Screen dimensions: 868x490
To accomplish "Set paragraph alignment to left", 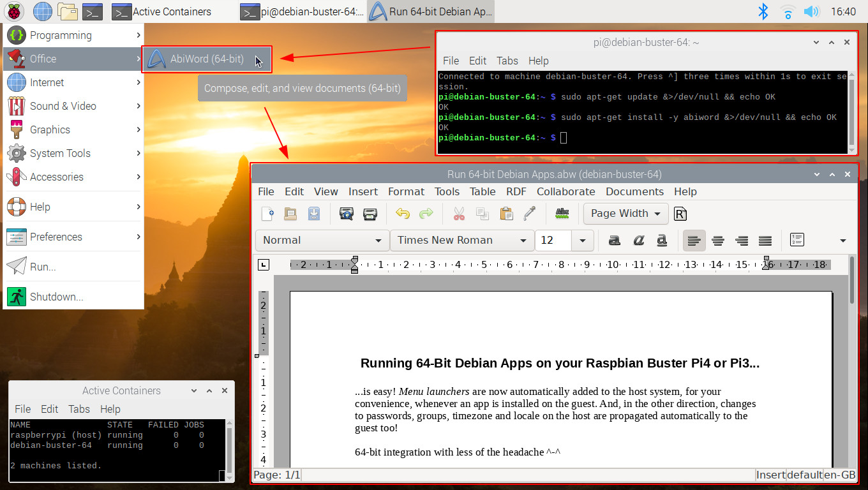I will (694, 241).
